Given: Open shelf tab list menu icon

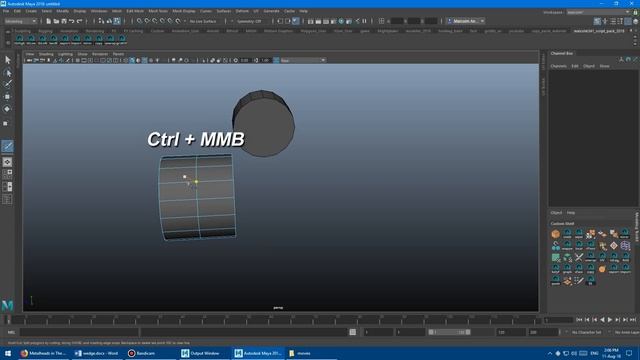Looking at the screenshot, I should coord(8,31).
